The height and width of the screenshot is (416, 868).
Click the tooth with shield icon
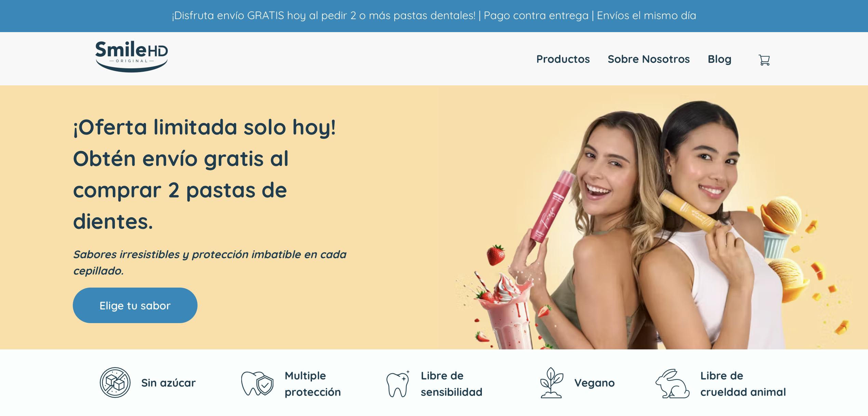257,383
